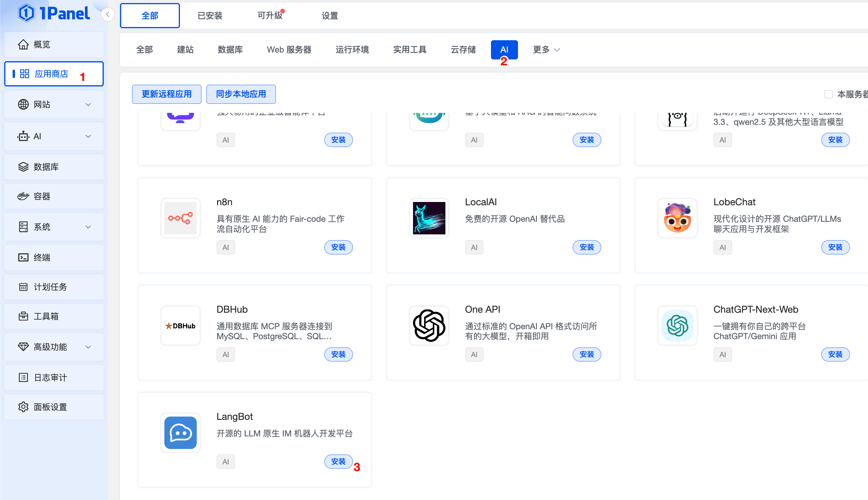Image resolution: width=868 pixels, height=500 pixels.
Task: Click the LobeChat app icon
Action: pyautogui.click(x=677, y=218)
